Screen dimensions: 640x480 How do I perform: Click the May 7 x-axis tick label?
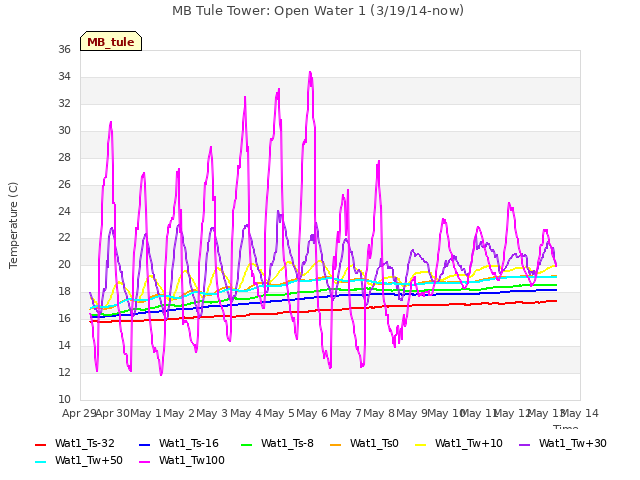[346, 413]
